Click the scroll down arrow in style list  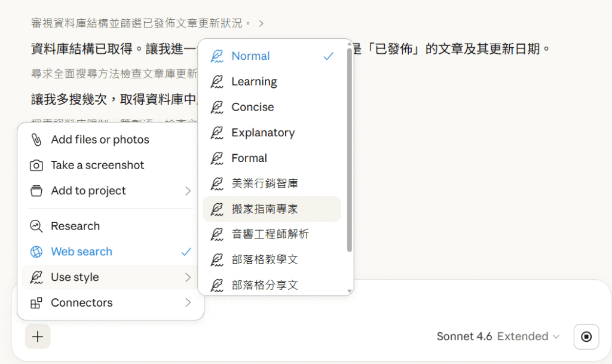(350, 291)
